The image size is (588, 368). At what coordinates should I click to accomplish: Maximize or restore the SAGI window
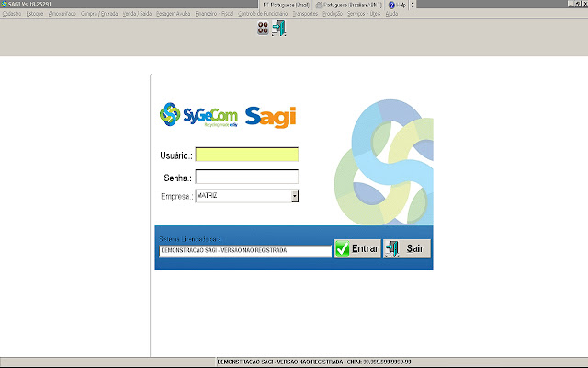pyautogui.click(x=577, y=4)
